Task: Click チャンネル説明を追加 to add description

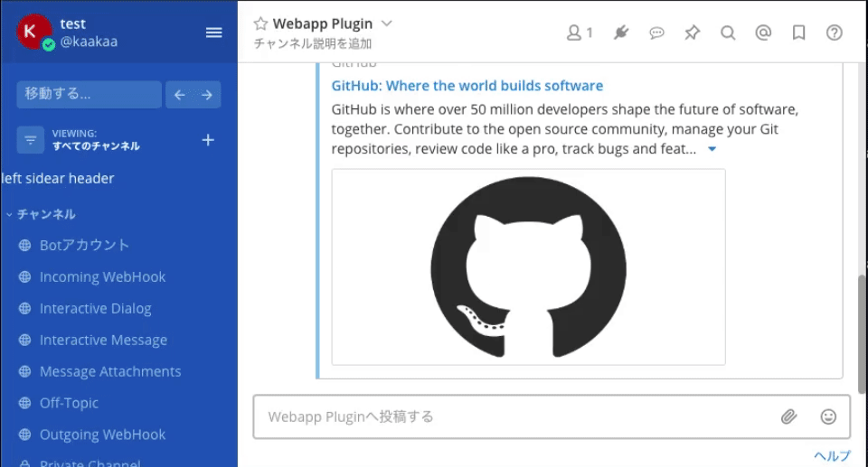Action: click(x=313, y=43)
